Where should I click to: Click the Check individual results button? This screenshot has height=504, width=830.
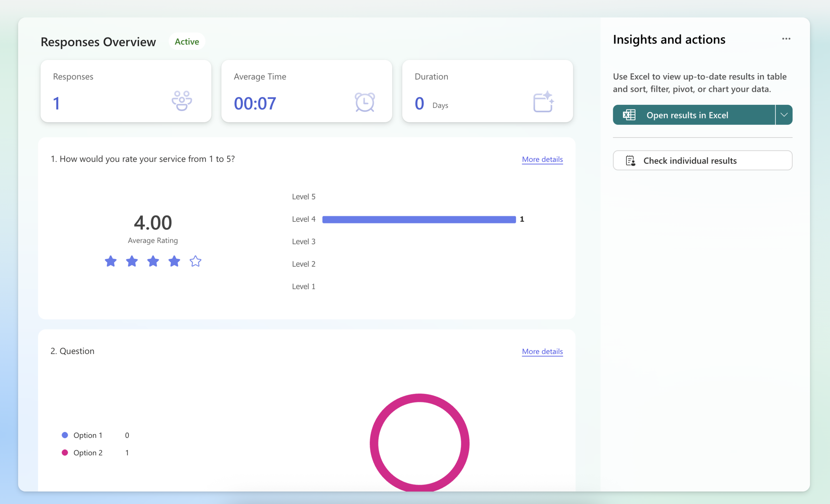pyautogui.click(x=702, y=160)
